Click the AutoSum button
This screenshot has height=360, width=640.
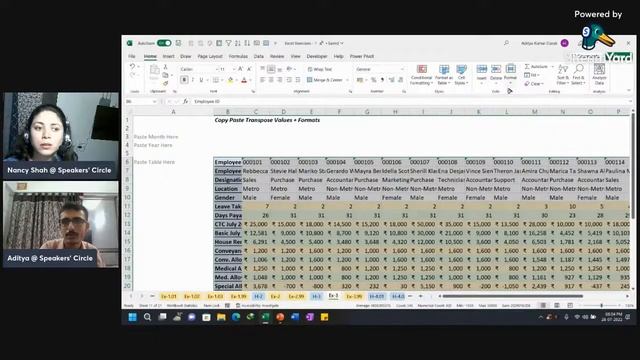click(x=536, y=66)
